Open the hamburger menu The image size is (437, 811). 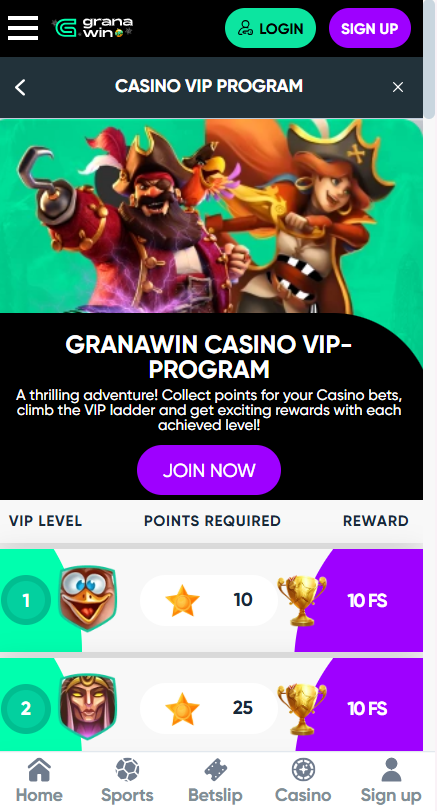pyautogui.click(x=23, y=28)
